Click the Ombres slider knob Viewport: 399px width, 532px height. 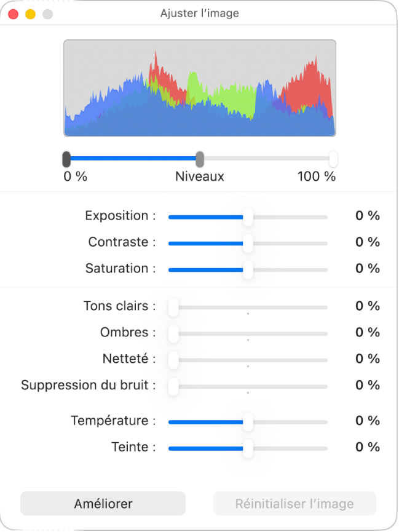click(173, 334)
